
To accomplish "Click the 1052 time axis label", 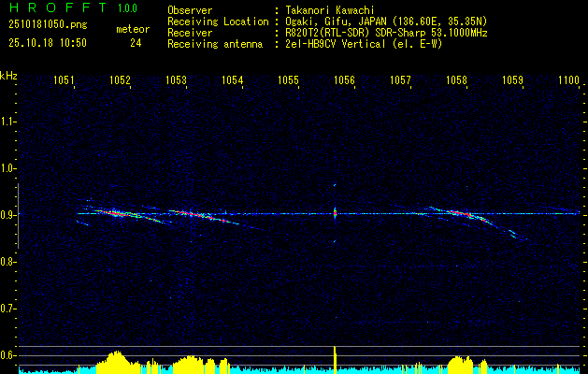I will point(120,79).
